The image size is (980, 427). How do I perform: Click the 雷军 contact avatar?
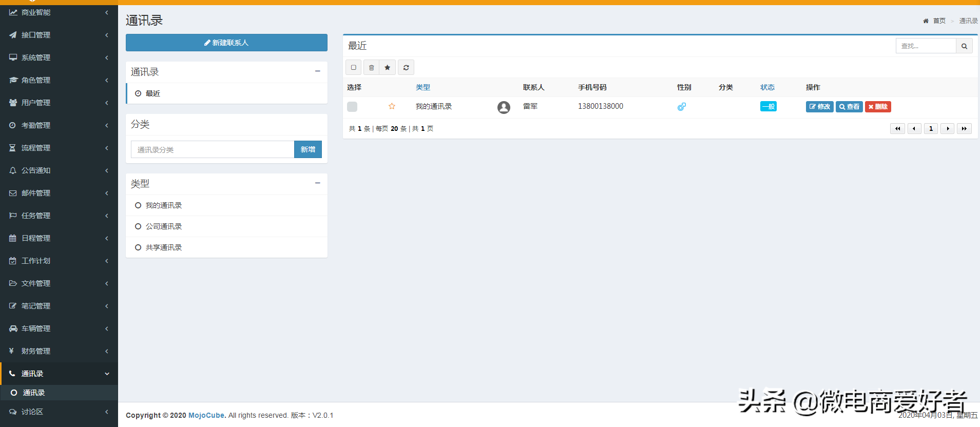(504, 107)
